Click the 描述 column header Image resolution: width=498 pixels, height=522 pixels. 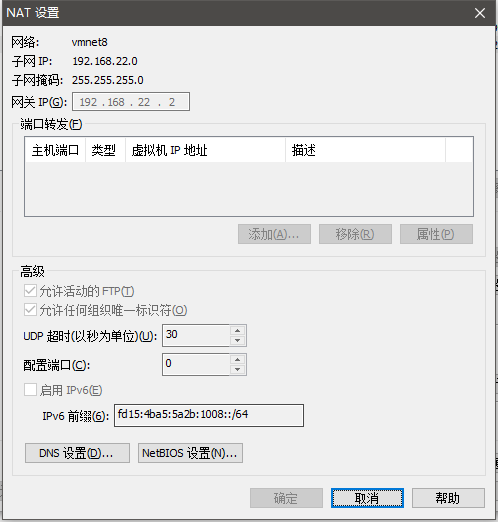click(365, 150)
